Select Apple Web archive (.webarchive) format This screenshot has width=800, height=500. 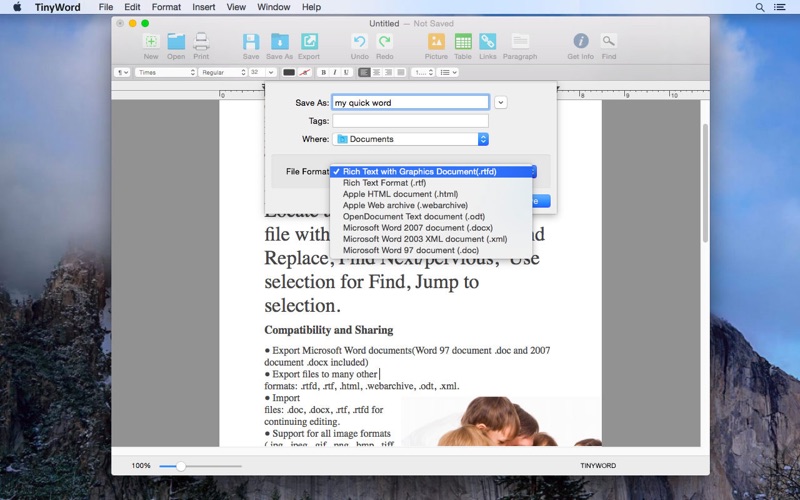[x=431, y=205]
